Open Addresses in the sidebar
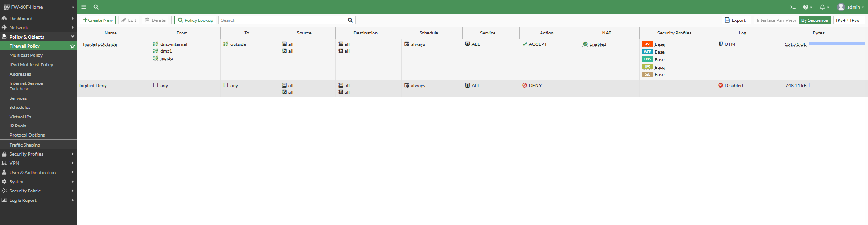This screenshot has height=225, width=868. pos(20,74)
